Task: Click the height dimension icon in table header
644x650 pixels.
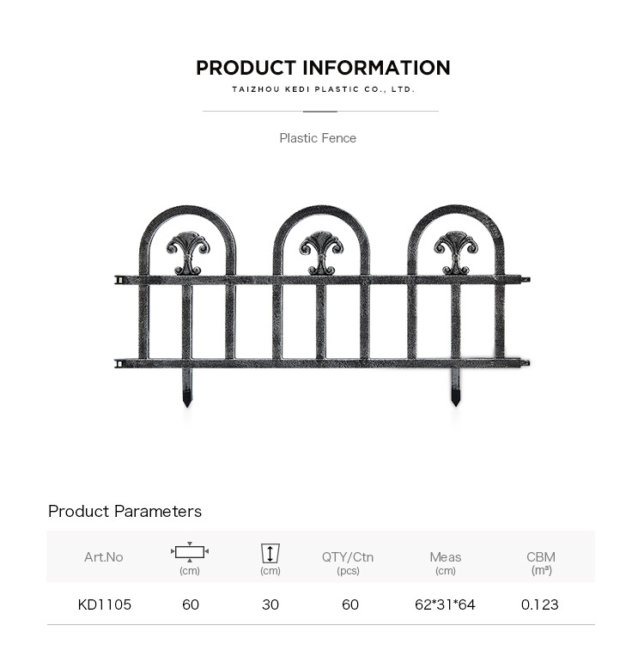Action: pos(270,554)
